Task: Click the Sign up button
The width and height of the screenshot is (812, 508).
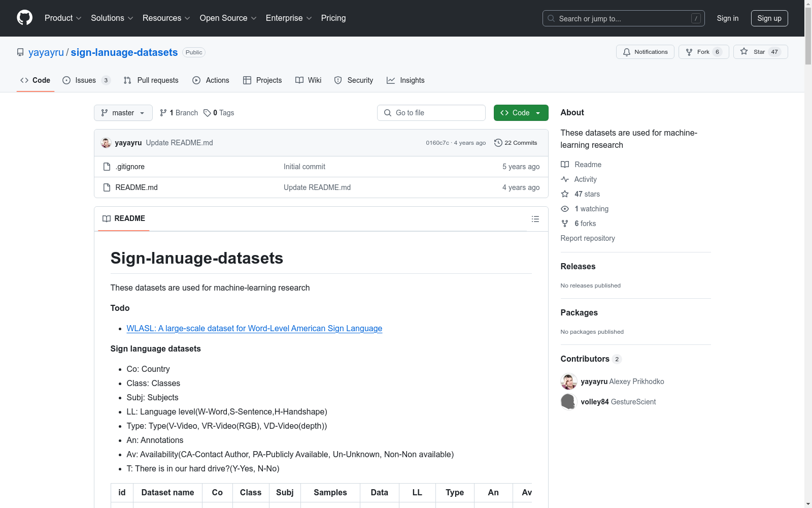Action: pos(769,18)
